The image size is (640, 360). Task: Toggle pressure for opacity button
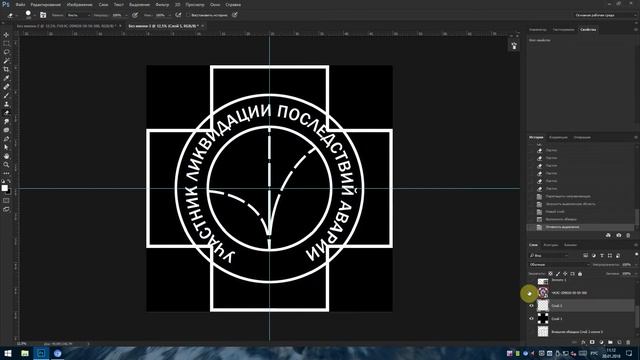(x=135, y=15)
